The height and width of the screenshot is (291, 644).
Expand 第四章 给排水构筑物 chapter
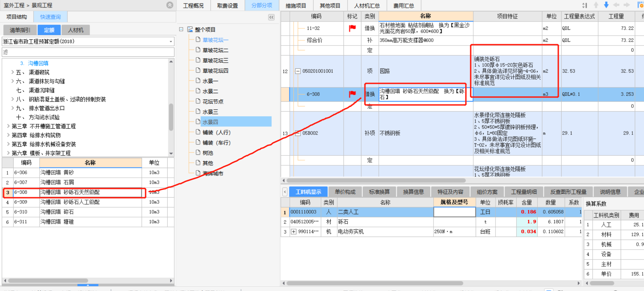coord(9,135)
